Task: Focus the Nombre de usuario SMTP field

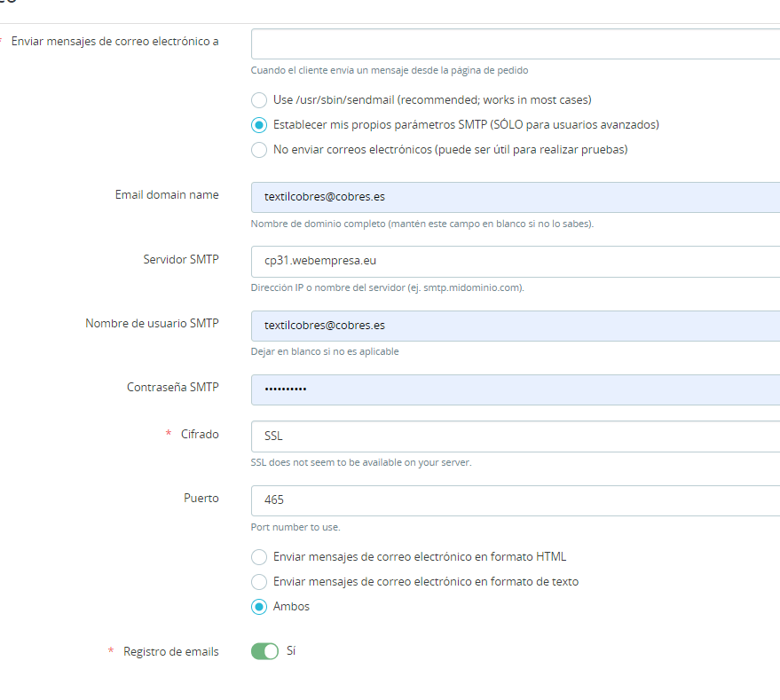Action: pos(516,326)
